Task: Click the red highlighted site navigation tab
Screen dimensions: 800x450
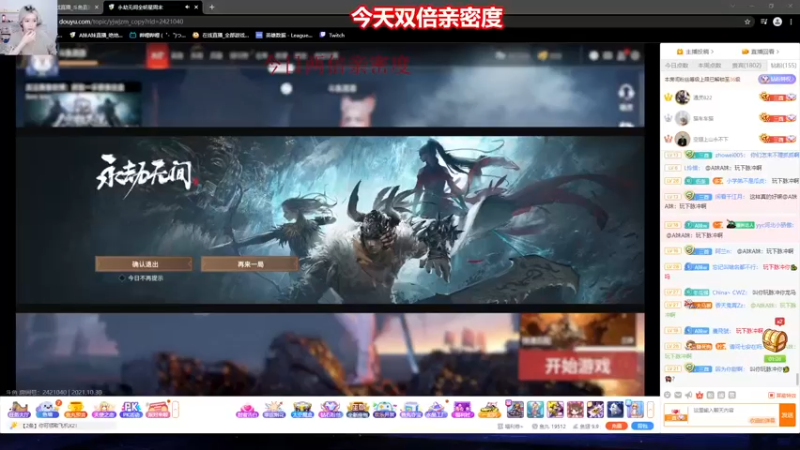Action: tap(157, 55)
